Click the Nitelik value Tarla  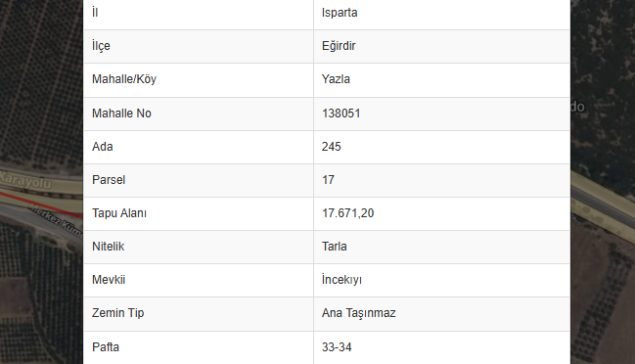334,247
